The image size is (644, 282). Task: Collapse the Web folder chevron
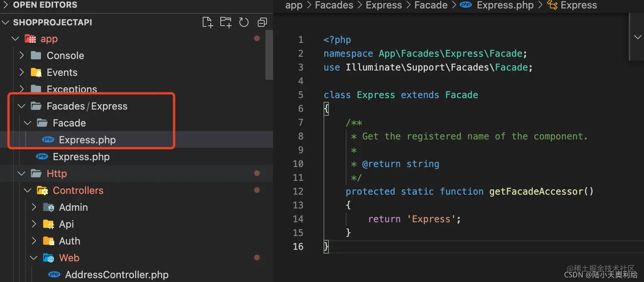click(34, 258)
